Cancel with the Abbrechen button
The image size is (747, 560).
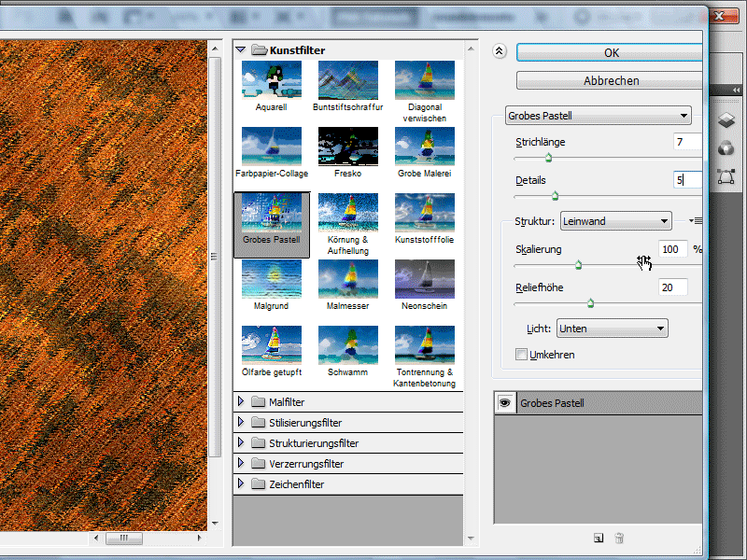point(610,80)
